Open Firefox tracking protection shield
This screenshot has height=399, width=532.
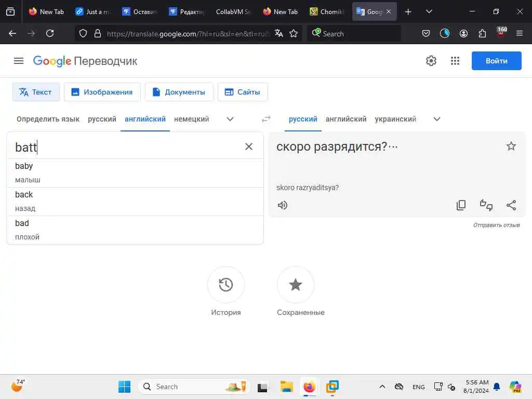pyautogui.click(x=83, y=33)
